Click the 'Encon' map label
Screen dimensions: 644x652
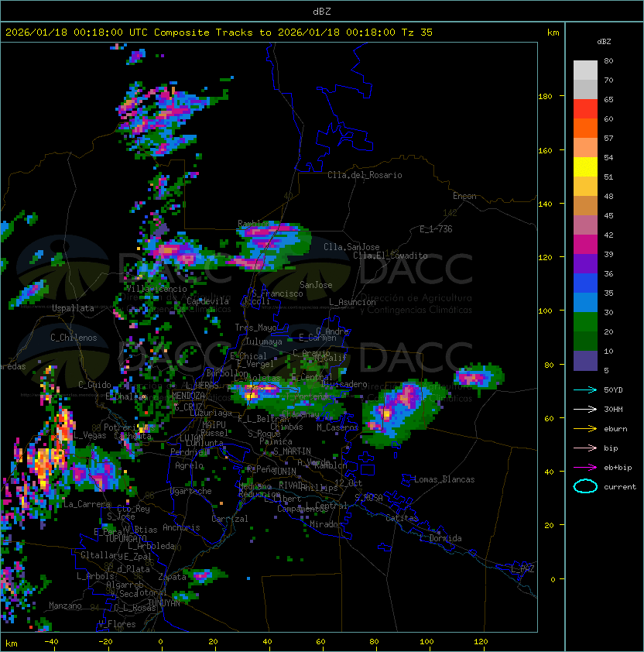click(x=464, y=196)
